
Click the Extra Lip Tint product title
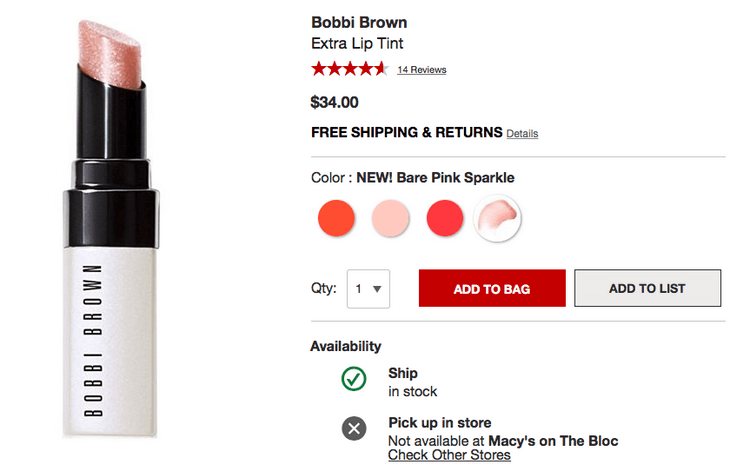(357, 44)
